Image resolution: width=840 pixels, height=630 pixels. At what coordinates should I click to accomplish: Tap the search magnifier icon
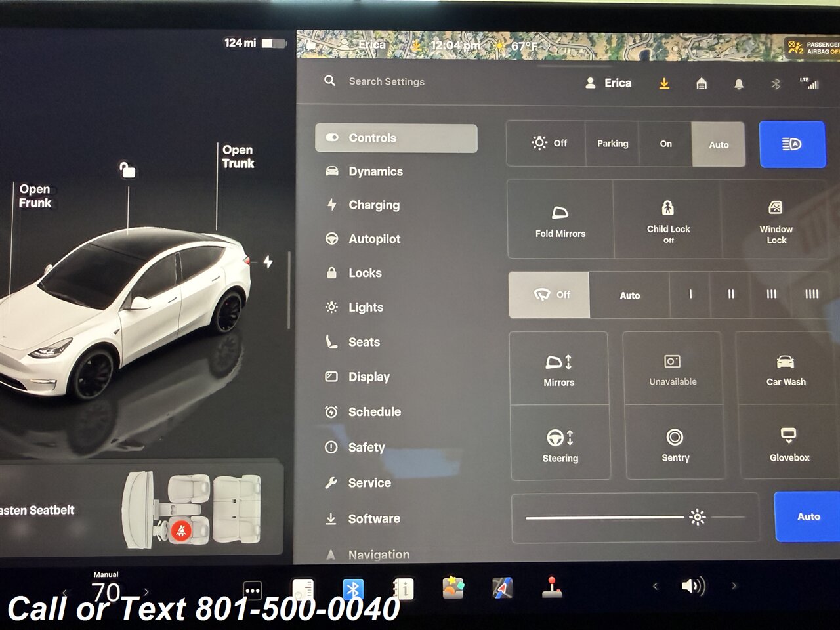pyautogui.click(x=329, y=81)
